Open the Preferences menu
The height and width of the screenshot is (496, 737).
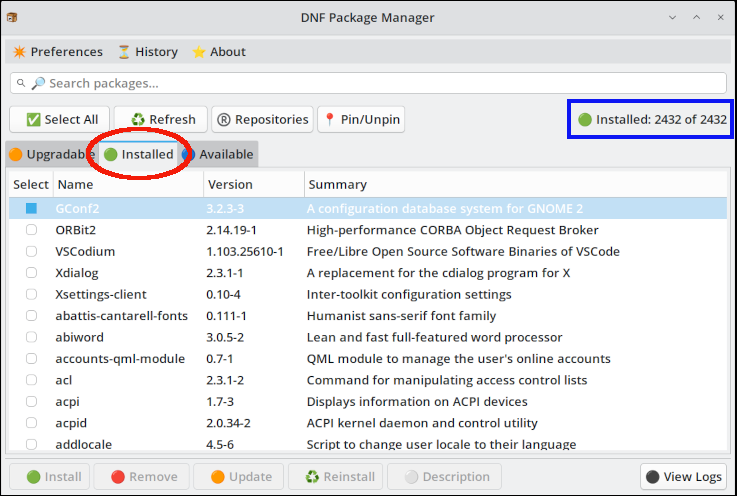57,52
